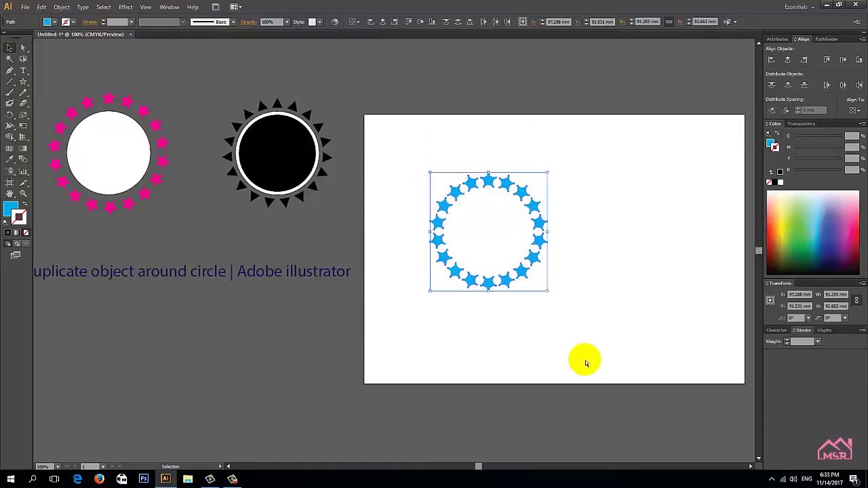The width and height of the screenshot is (868, 488).
Task: Click Horizontal Align Left in Align panel
Action: click(x=771, y=60)
